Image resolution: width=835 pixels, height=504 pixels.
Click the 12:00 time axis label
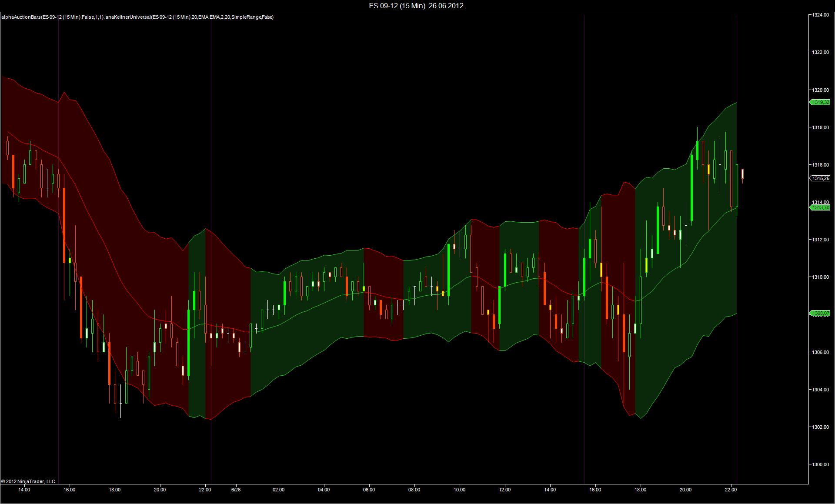pyautogui.click(x=504, y=490)
